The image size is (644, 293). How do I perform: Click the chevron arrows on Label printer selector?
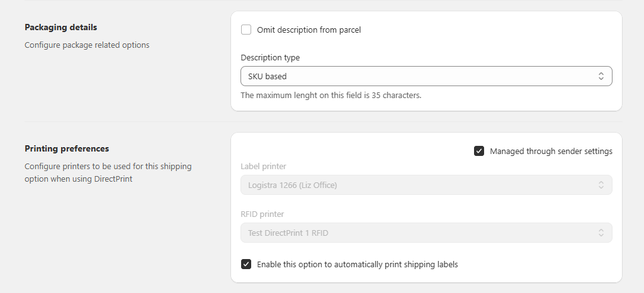click(x=601, y=185)
